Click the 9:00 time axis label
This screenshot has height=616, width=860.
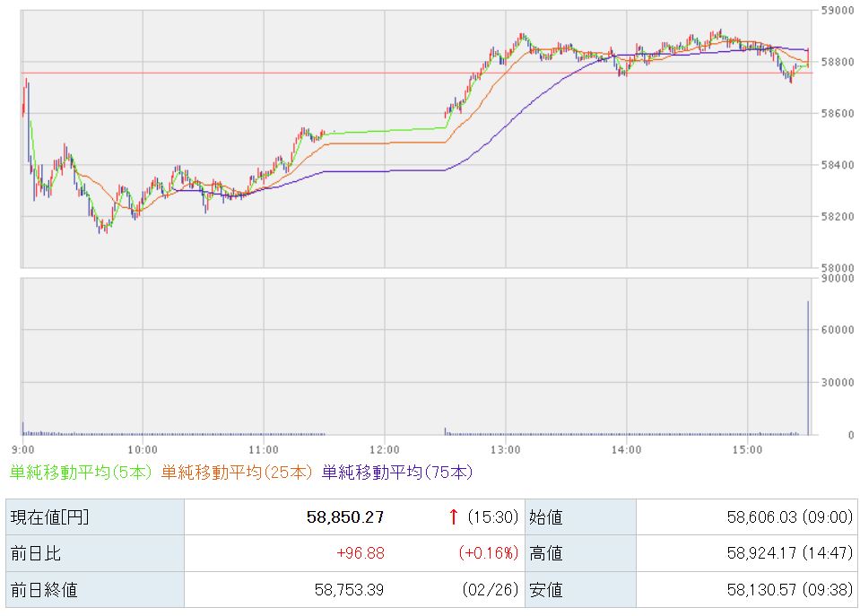coord(22,448)
